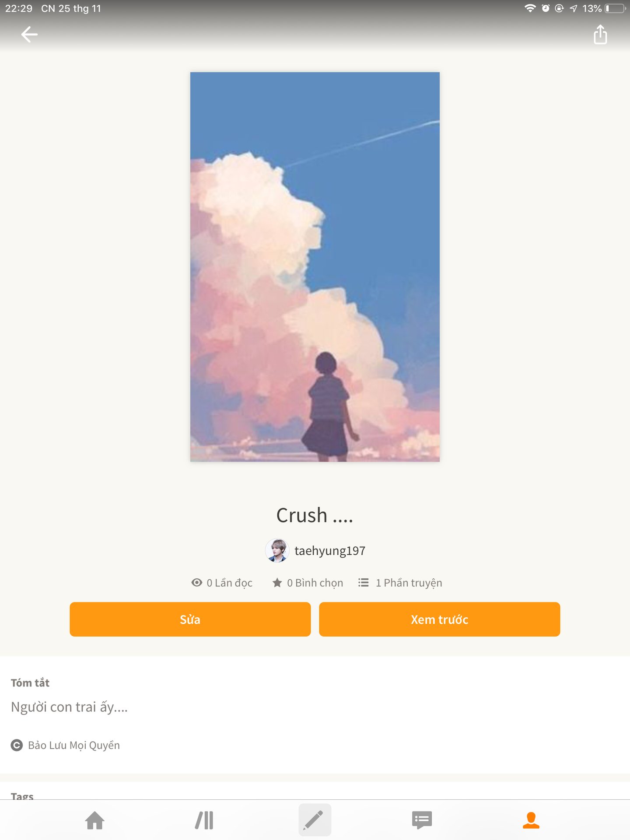Click the Xem trước button

pos(440,619)
